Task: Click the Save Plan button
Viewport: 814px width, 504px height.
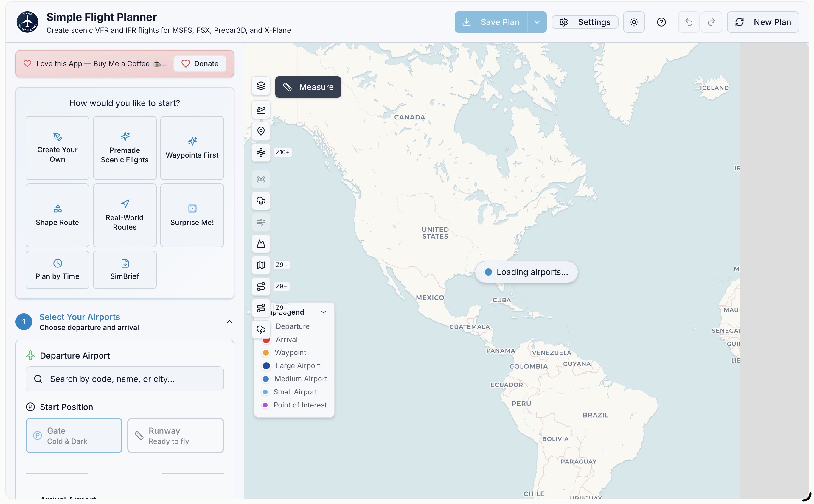Action: coord(491,22)
